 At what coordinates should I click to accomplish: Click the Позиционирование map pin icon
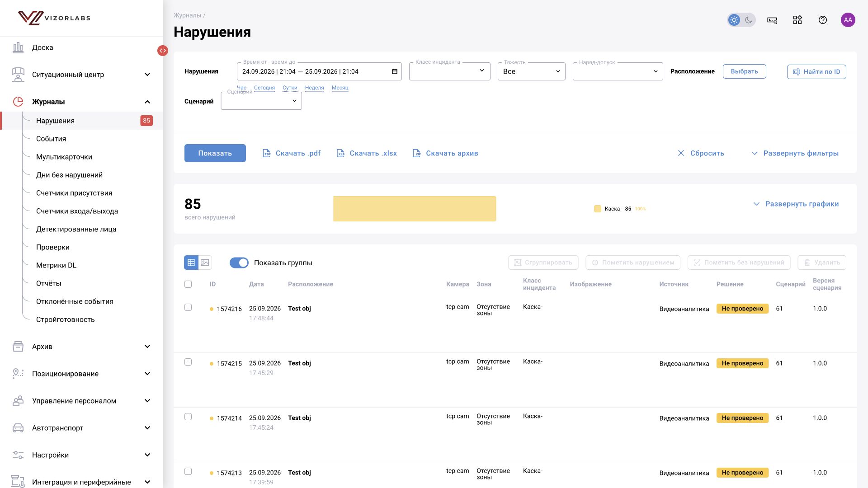tap(18, 374)
